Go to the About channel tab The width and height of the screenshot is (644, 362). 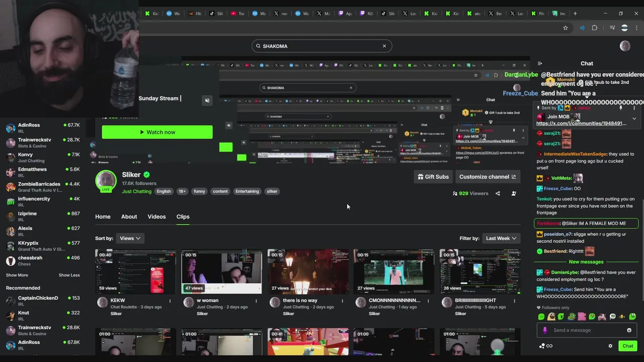(x=129, y=217)
